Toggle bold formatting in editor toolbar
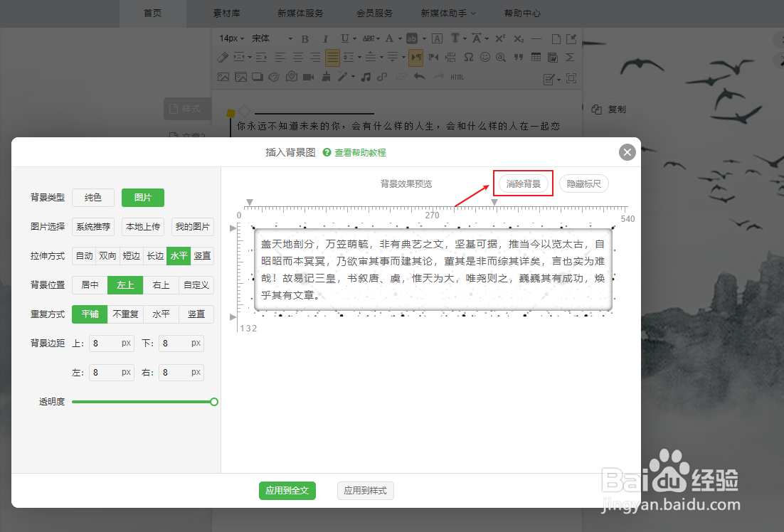This screenshot has width=784, height=532. 305,38
